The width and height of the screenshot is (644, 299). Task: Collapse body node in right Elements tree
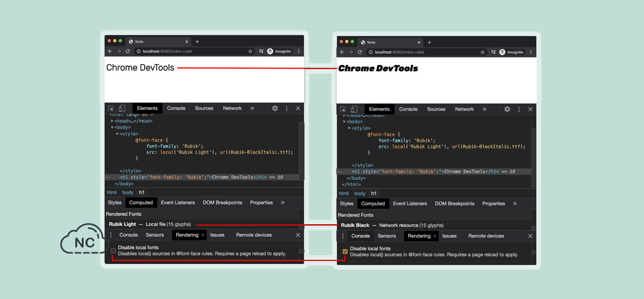[344, 122]
